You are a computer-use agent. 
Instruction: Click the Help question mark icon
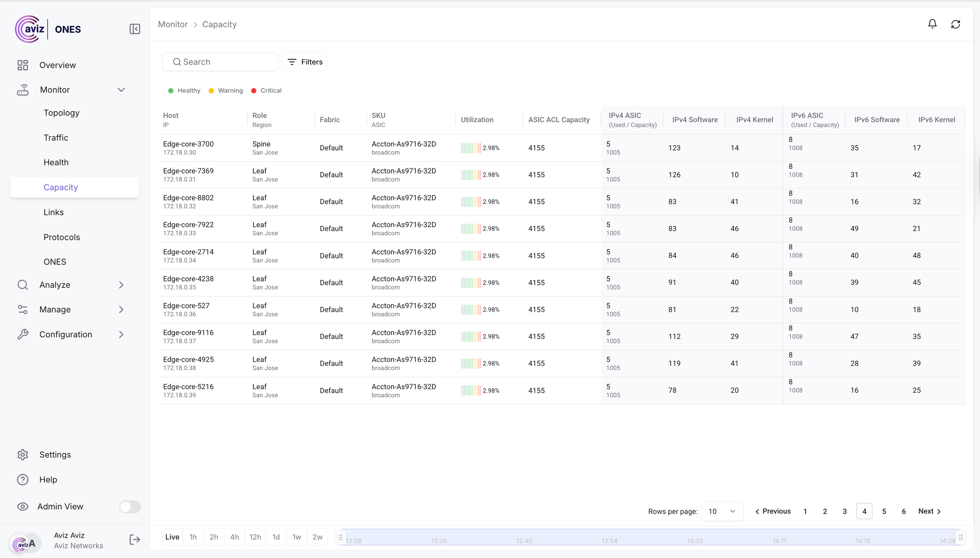[x=23, y=479]
